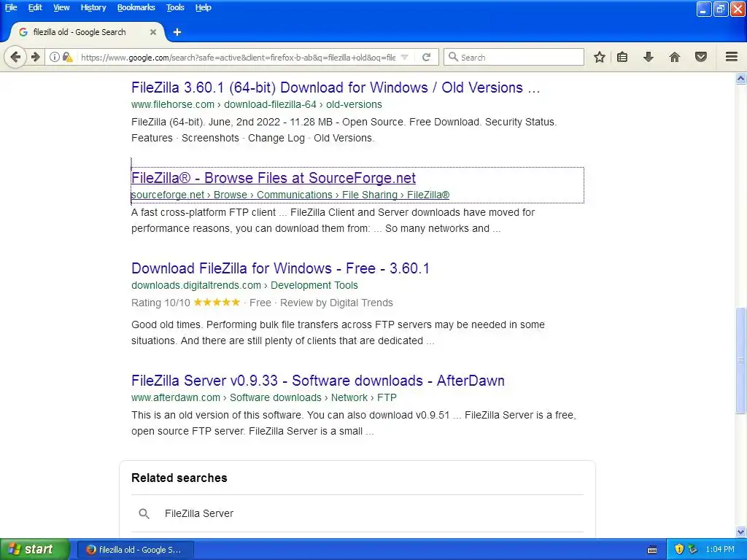Open Download FileZilla for Windows Free 3.60.1 link
Screen dimensions: 747x560
click(280, 268)
